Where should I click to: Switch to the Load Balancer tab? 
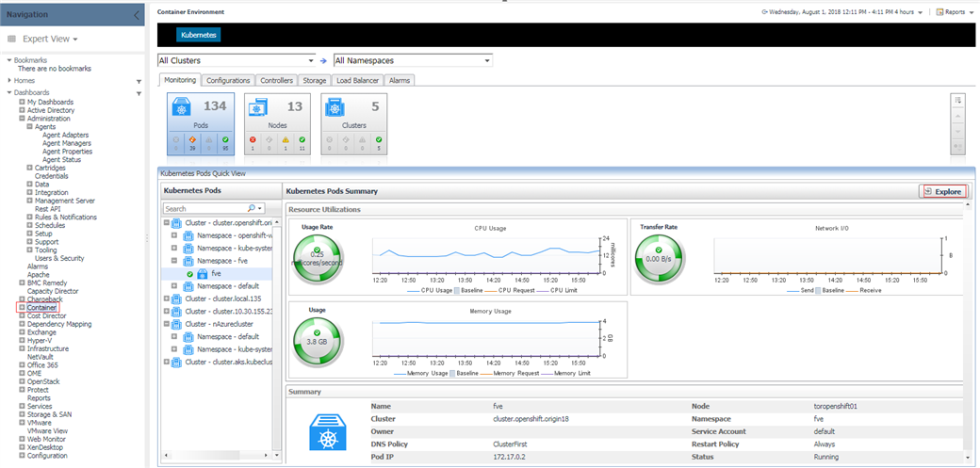pos(357,81)
